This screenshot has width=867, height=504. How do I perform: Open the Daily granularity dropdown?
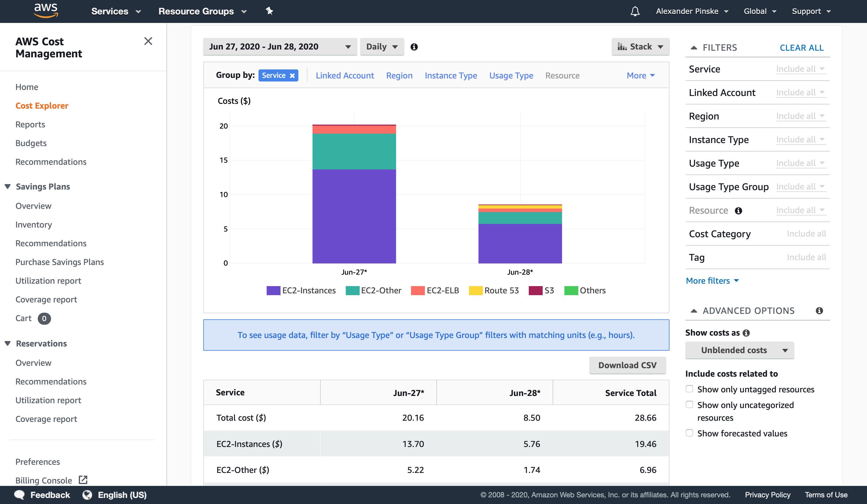pyautogui.click(x=382, y=47)
